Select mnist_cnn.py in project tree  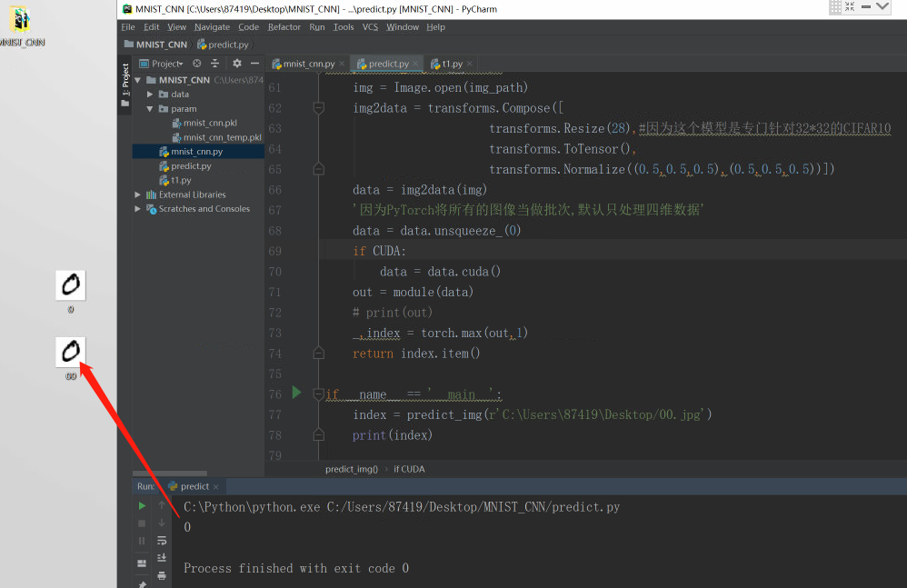198,152
